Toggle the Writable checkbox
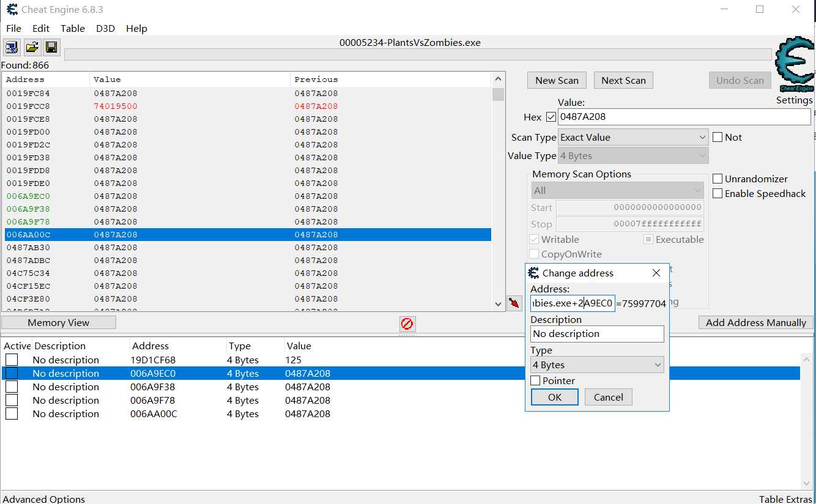Screen dimensions: 816x504 [534, 239]
